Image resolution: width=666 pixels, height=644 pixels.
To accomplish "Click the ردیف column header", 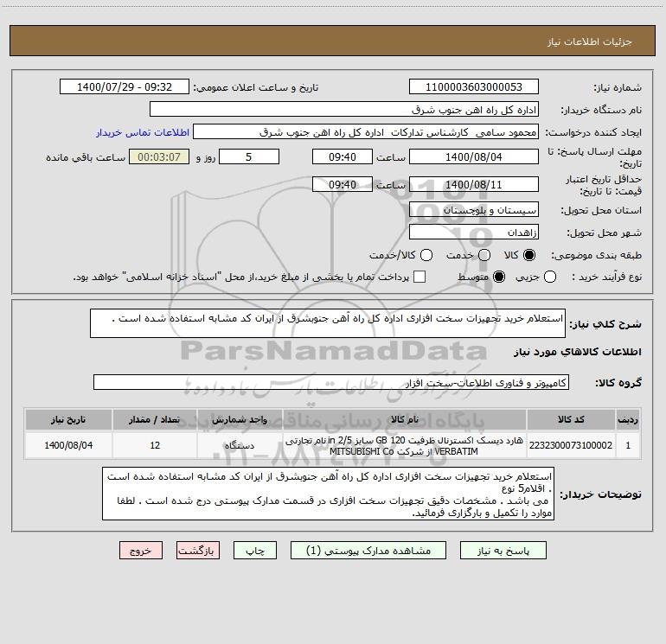I will tap(628, 419).
